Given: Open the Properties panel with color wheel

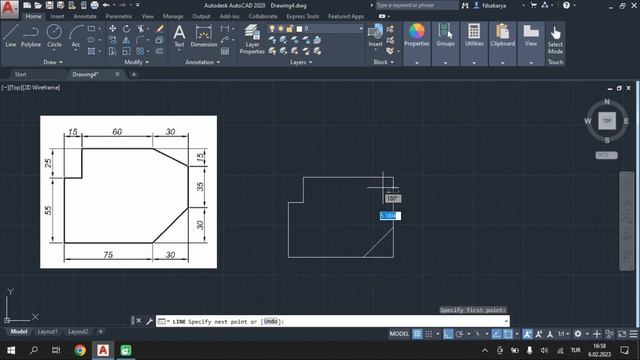Looking at the screenshot, I should pyautogui.click(x=417, y=35).
